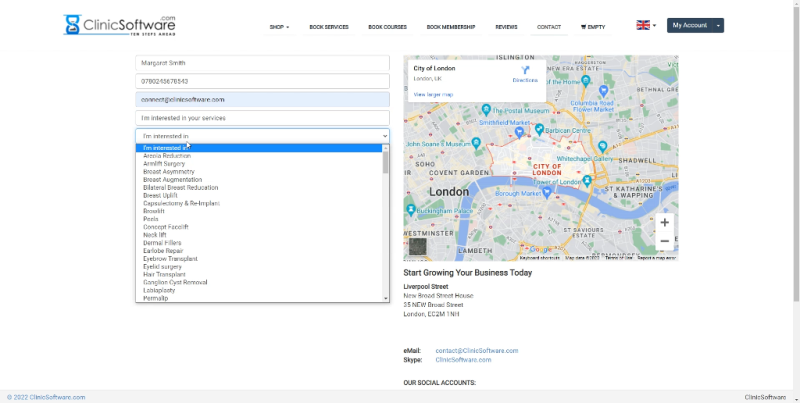Click Borough Market map pin
This screenshot has height=403, width=800.
pyautogui.click(x=547, y=192)
